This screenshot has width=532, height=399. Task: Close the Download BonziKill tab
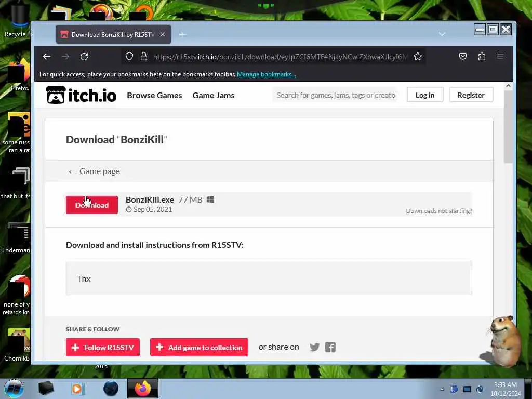(x=163, y=34)
